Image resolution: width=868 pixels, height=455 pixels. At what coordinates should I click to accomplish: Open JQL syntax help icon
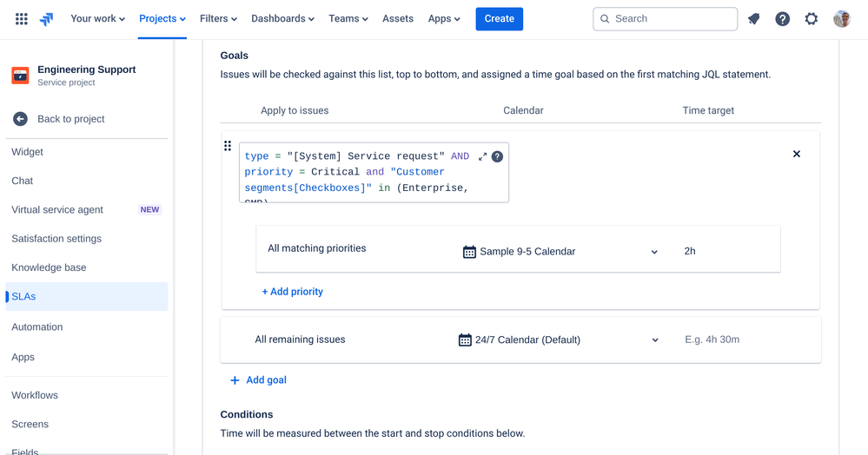[498, 157]
